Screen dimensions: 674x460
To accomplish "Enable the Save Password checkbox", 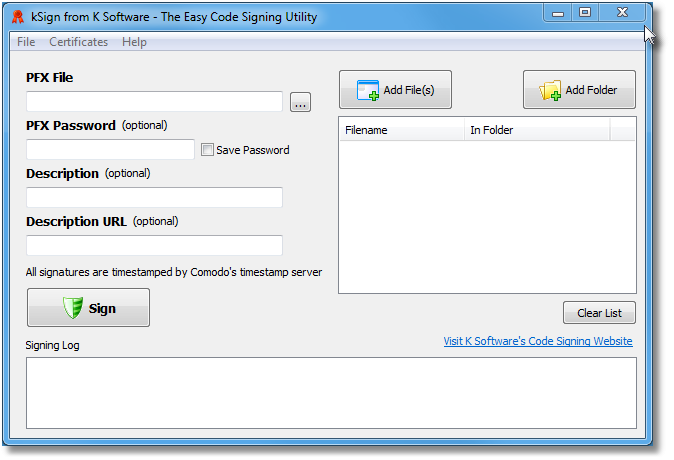I will click(207, 150).
